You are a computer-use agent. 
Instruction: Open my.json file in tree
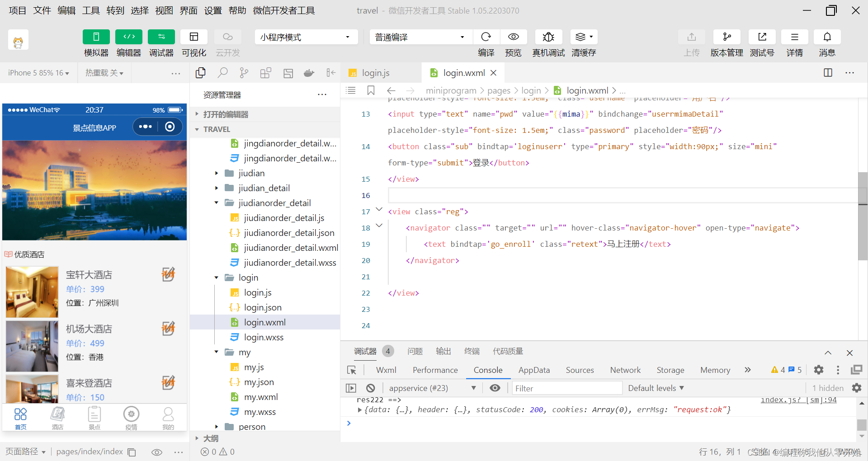259,382
